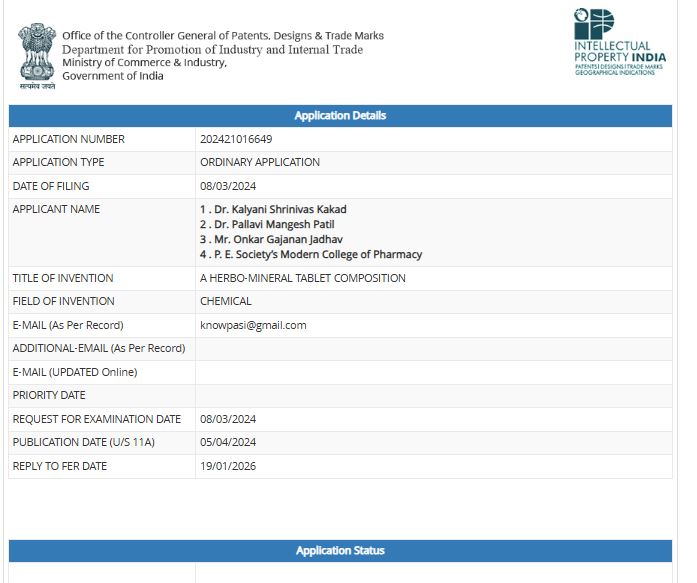
Task: Click the Ministry of Commerce & Industry line
Action: (144, 63)
